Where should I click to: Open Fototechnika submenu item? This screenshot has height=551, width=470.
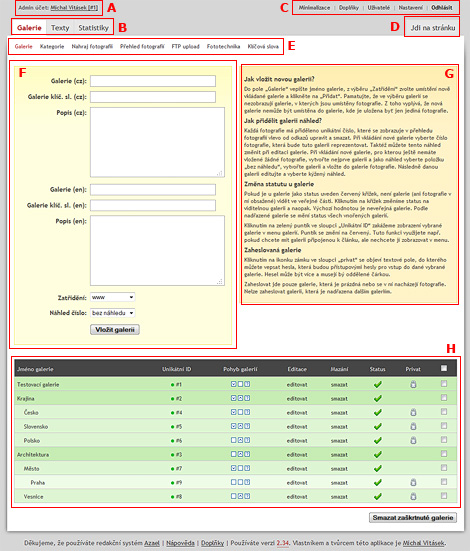pos(224,46)
